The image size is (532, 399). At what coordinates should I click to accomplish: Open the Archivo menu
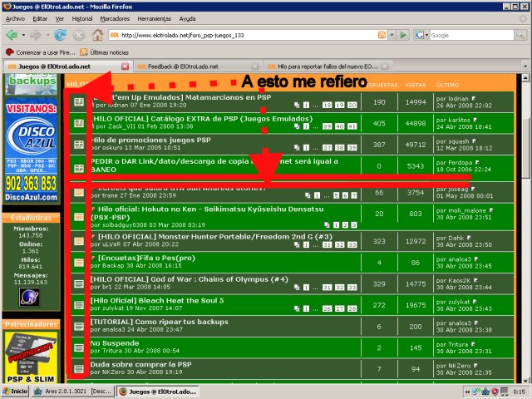pos(15,19)
